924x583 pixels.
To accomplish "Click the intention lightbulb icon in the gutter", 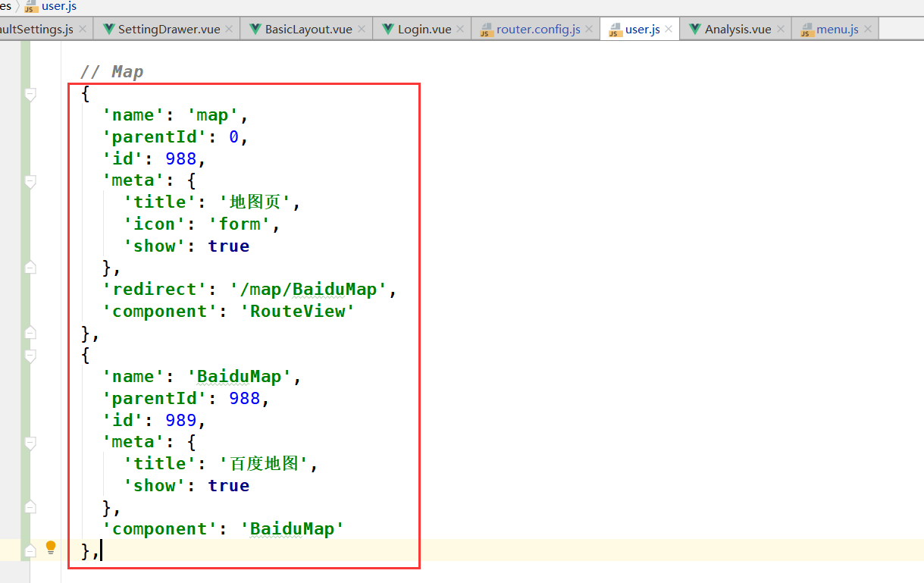I will (x=50, y=547).
